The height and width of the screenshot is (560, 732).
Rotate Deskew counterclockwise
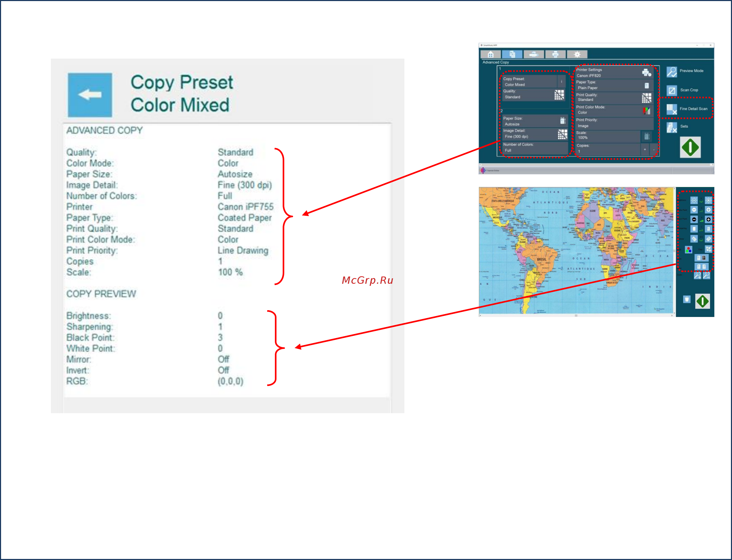pos(694,239)
